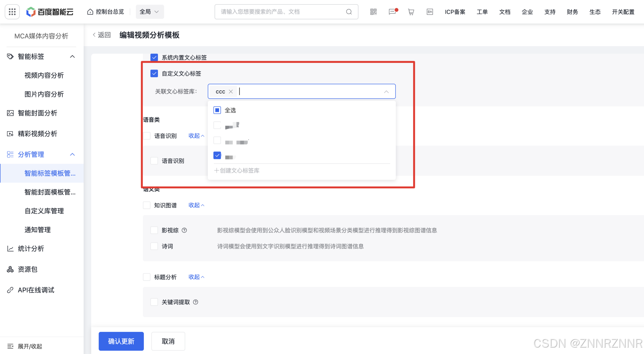
Task: Click the 创建文心标签库 link
Action: coord(237,171)
